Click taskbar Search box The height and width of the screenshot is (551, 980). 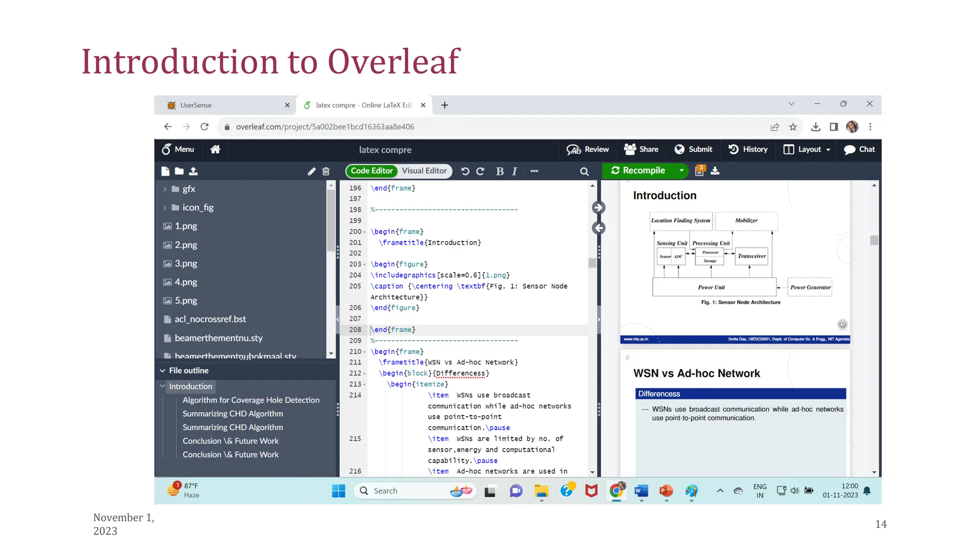pyautogui.click(x=414, y=491)
